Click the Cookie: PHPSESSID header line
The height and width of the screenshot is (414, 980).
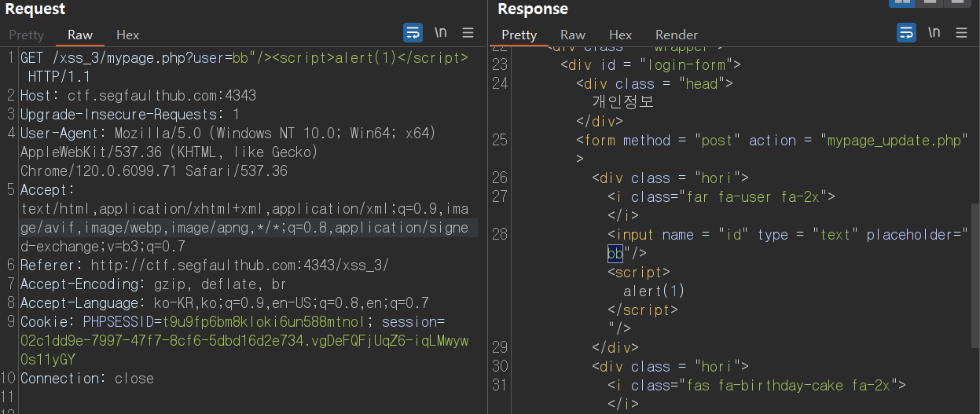[233, 322]
